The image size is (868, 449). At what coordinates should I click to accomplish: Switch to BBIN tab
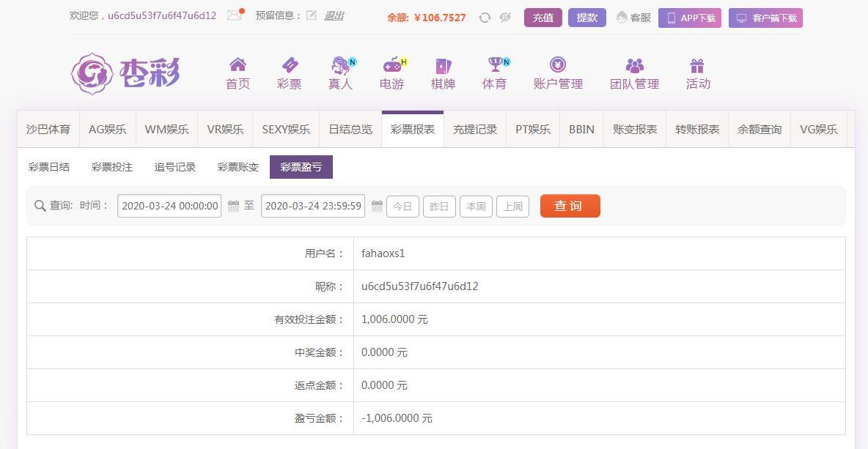(x=582, y=130)
